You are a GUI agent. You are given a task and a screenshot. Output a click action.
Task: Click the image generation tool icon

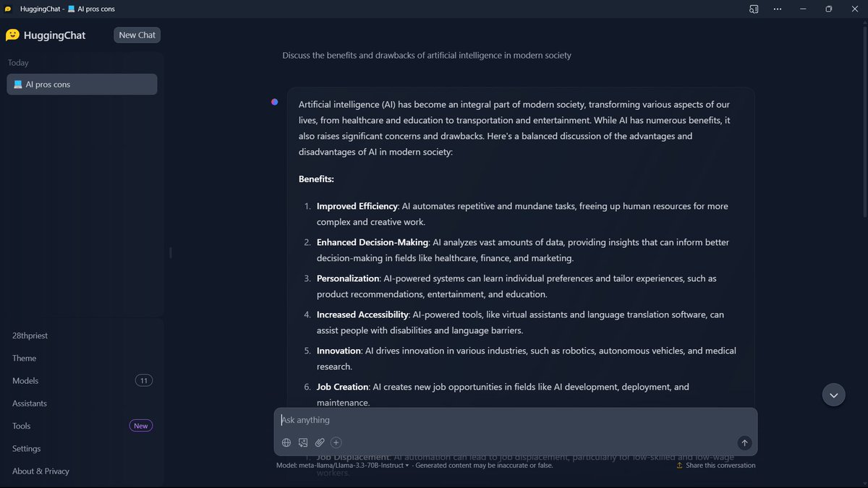coord(303,442)
